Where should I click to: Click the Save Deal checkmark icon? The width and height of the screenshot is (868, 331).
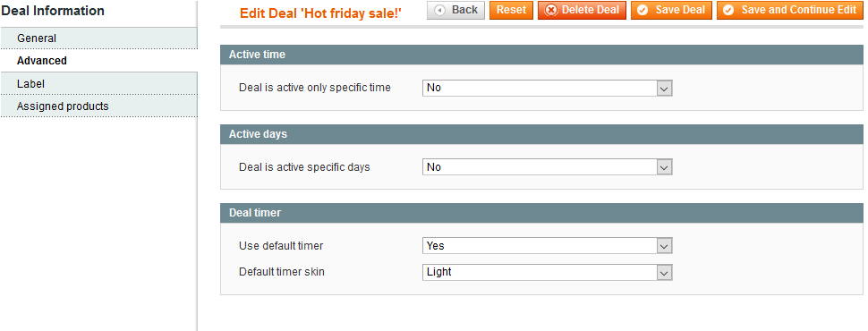pyautogui.click(x=642, y=10)
